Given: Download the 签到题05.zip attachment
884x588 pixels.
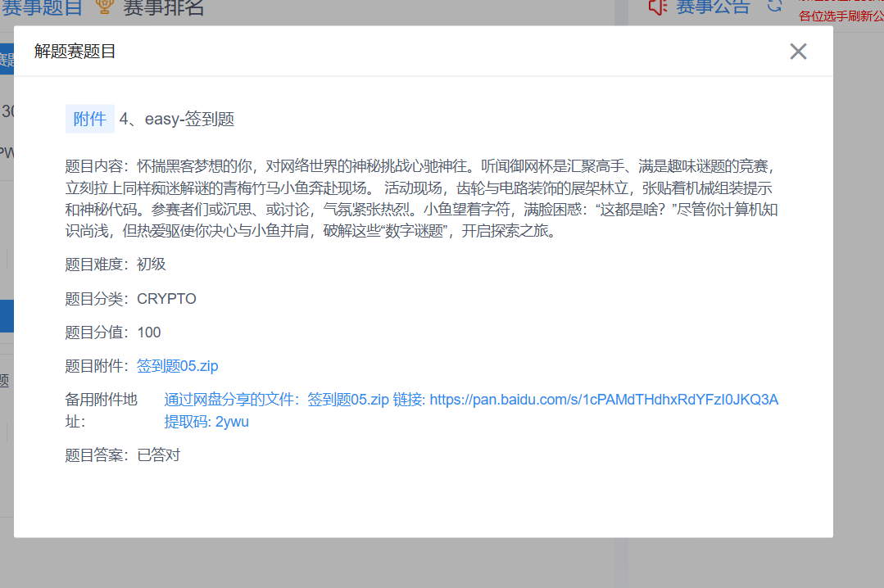Looking at the screenshot, I should click(177, 366).
